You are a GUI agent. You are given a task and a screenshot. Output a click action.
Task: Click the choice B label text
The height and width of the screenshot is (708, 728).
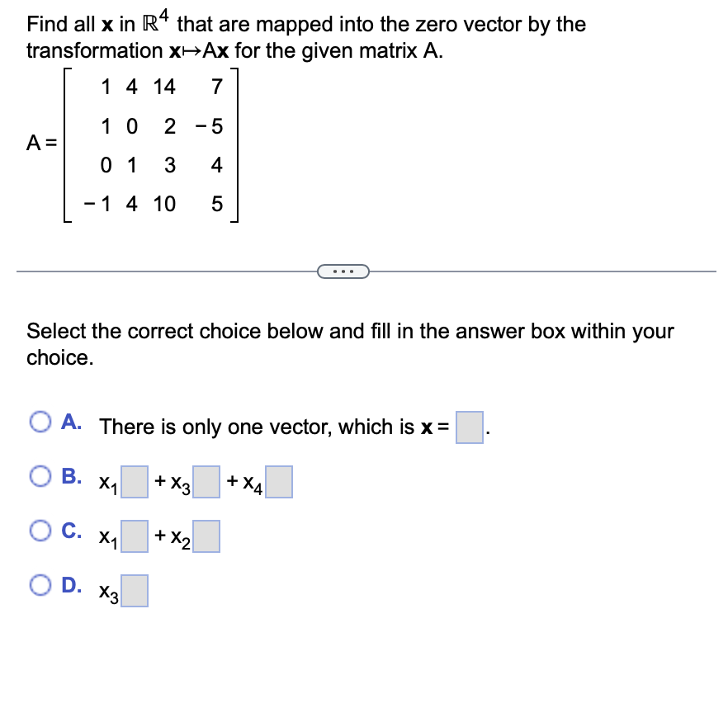point(71,475)
